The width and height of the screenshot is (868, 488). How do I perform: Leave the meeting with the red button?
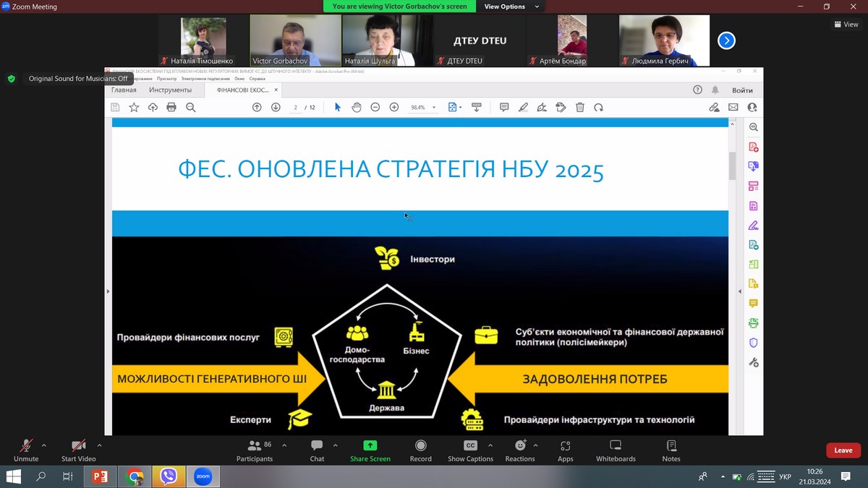click(843, 450)
